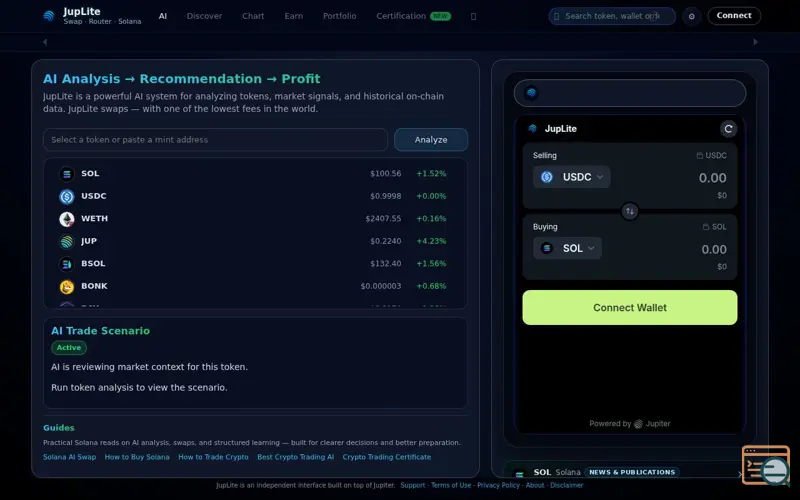Screen dimensions: 800x500
Task: Click the Connect Wallet button
Action: 630,308
